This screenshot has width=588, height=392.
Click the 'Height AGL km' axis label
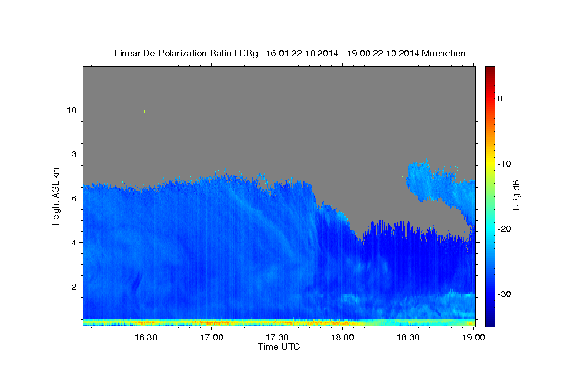coord(56,196)
